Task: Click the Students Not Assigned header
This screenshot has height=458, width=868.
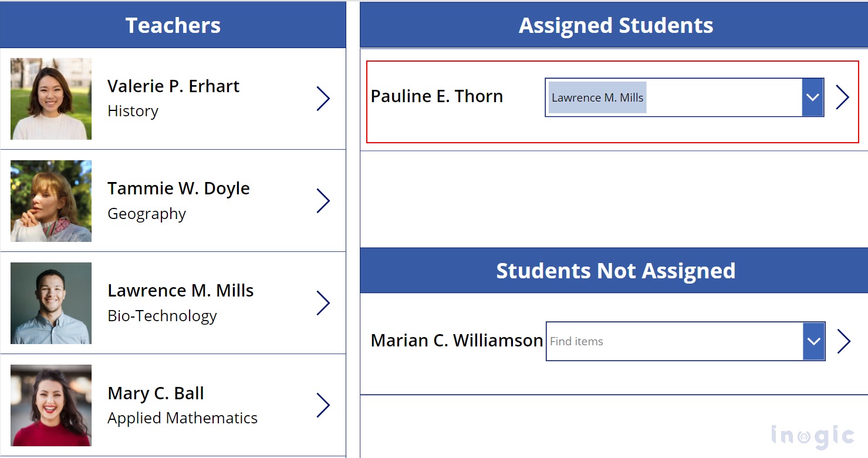Action: [x=616, y=271]
